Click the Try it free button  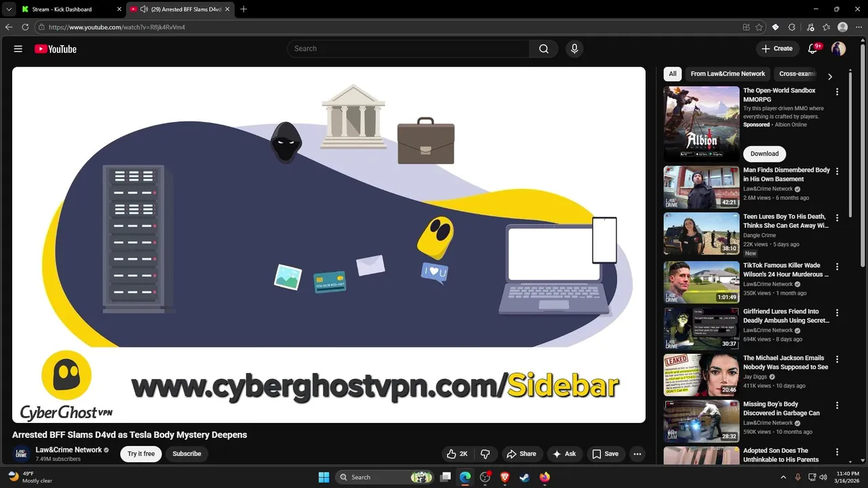141,454
